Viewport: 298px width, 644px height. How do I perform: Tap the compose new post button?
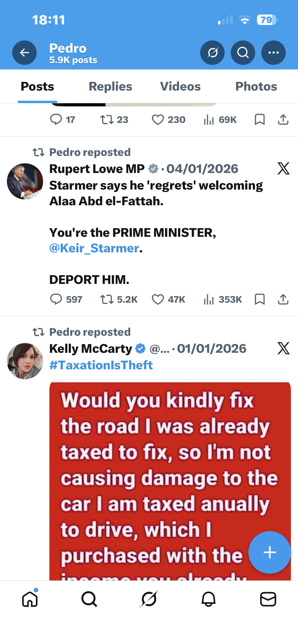pos(270,552)
